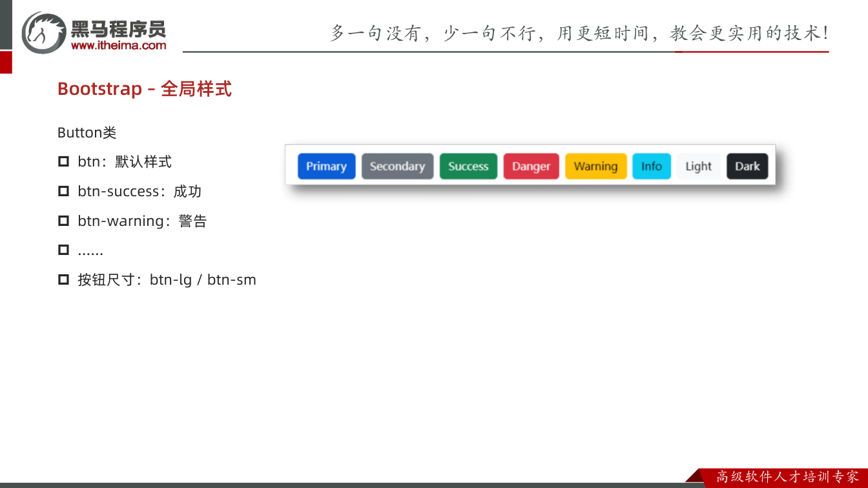
Task: Click the Light button
Action: point(699,166)
